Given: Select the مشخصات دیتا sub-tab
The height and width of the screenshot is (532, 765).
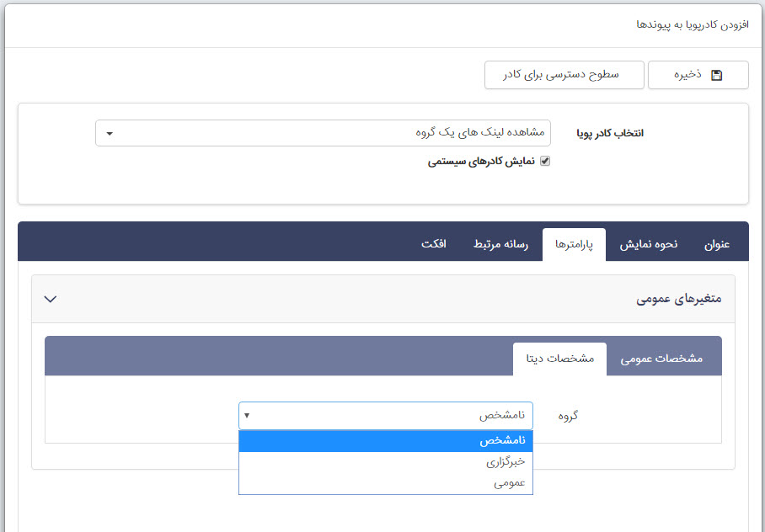Looking at the screenshot, I should (x=559, y=359).
